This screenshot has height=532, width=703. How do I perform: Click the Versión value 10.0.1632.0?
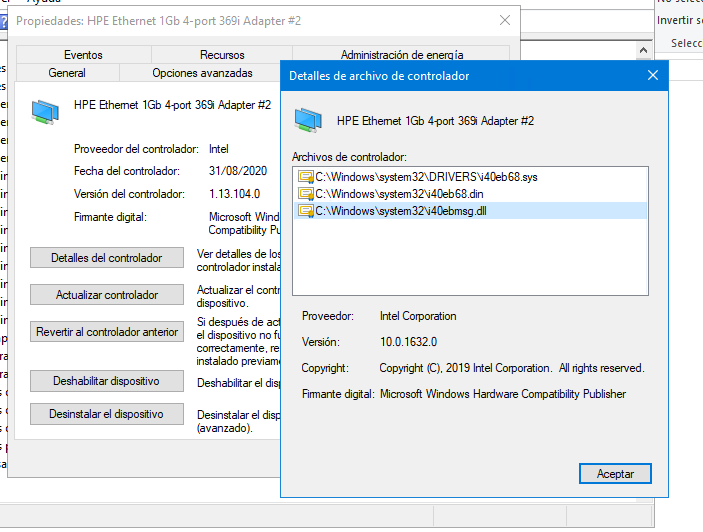408,342
